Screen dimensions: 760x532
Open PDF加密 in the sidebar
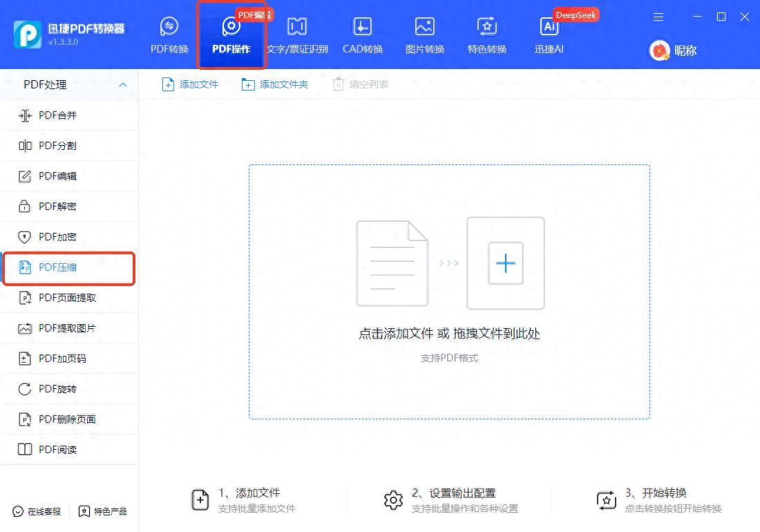click(x=57, y=237)
